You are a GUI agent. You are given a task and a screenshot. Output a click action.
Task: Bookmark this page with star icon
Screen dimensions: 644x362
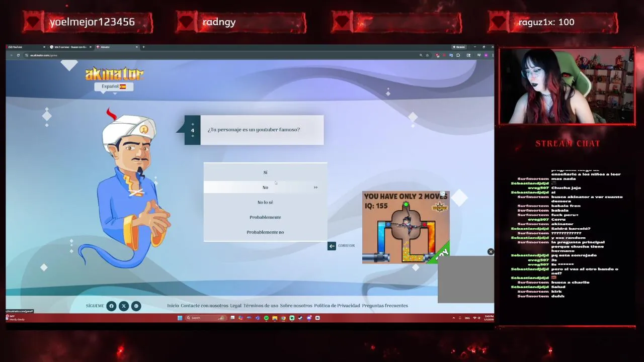pyautogui.click(x=427, y=55)
